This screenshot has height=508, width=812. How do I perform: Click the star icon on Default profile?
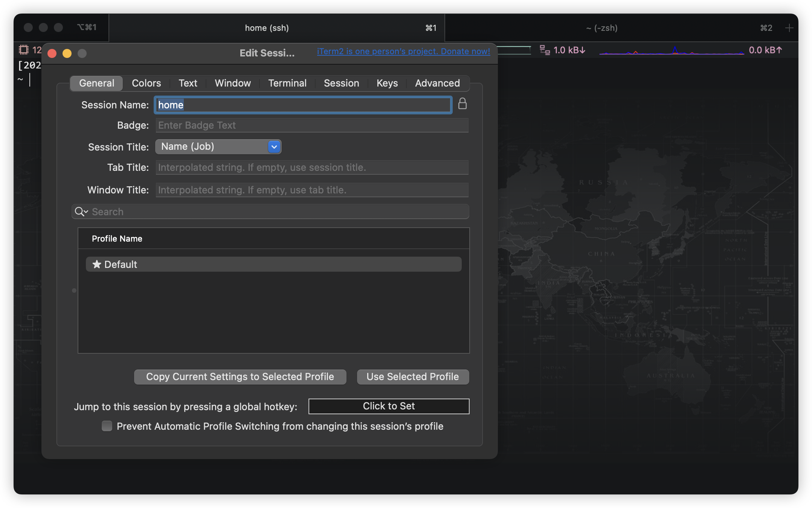tap(97, 264)
